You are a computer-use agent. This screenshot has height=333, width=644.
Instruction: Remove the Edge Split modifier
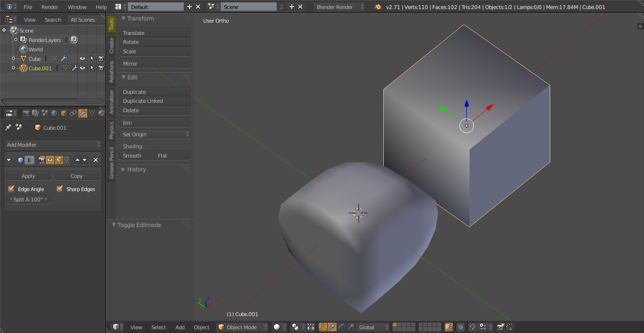[x=96, y=160]
